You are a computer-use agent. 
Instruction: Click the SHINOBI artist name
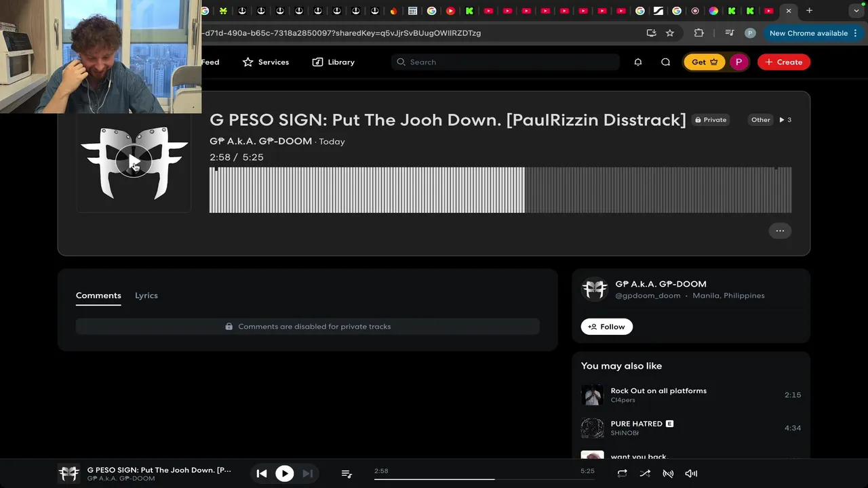pos(625,433)
